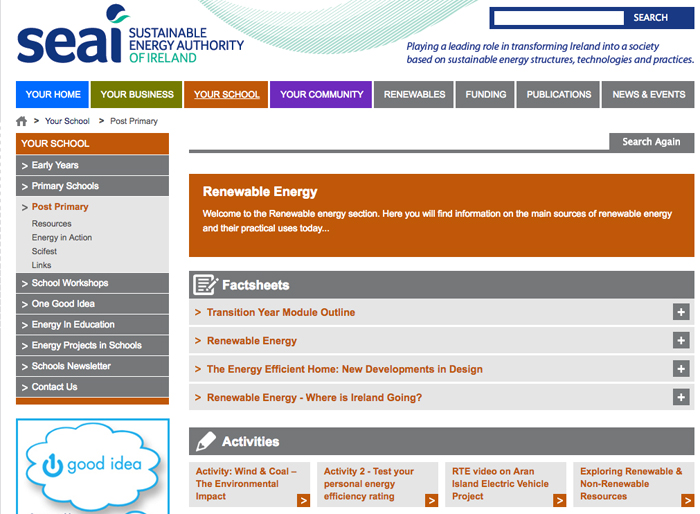The height and width of the screenshot is (514, 700).
Task: Open Contact Us sidebar item
Action: click(92, 387)
